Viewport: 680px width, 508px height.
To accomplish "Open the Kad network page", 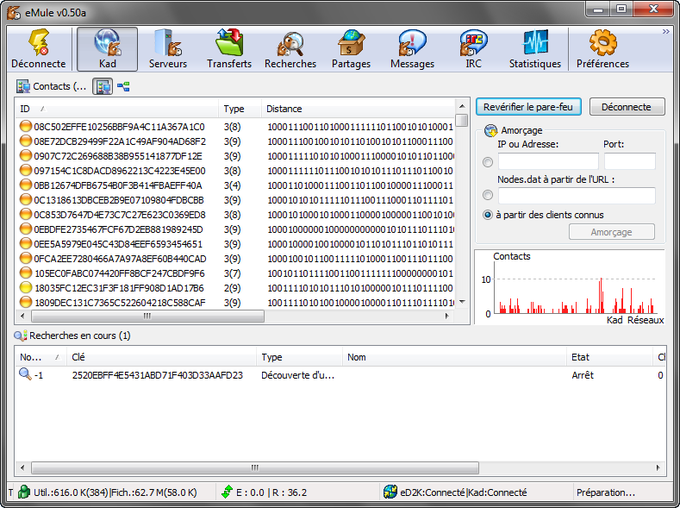I will [x=107, y=49].
